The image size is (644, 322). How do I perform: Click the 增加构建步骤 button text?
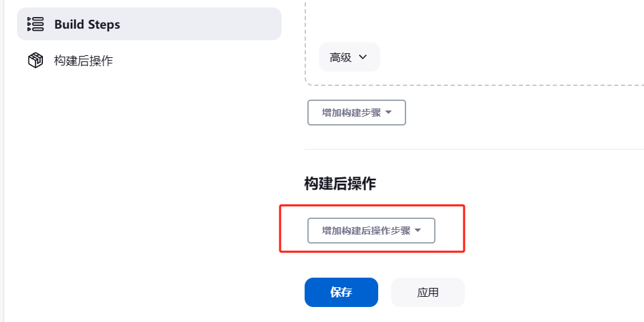[x=351, y=113]
